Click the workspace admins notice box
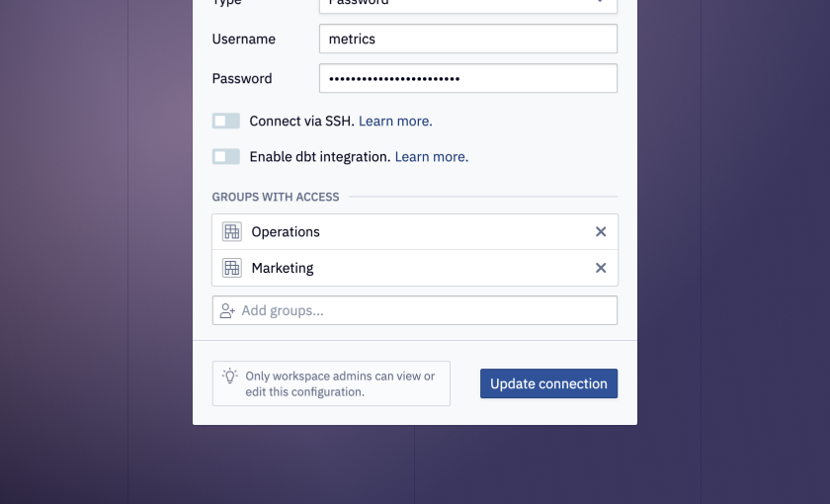 pyautogui.click(x=331, y=383)
